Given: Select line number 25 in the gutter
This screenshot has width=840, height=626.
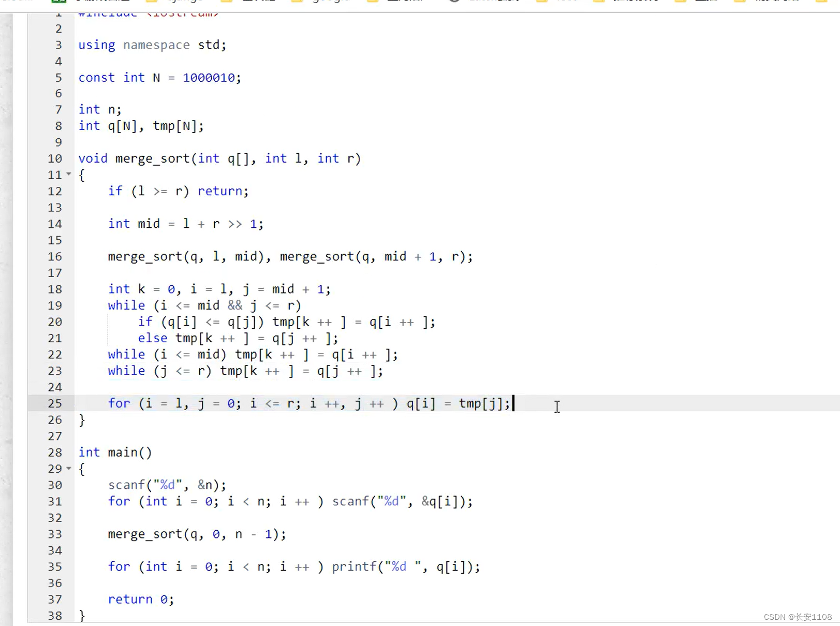Looking at the screenshot, I should tap(55, 403).
